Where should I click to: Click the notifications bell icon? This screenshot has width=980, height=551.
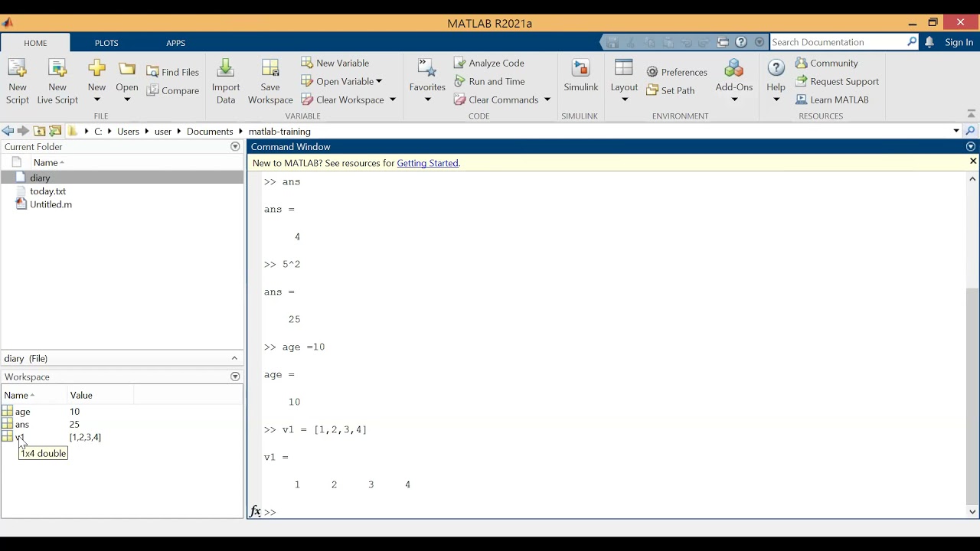click(x=929, y=42)
